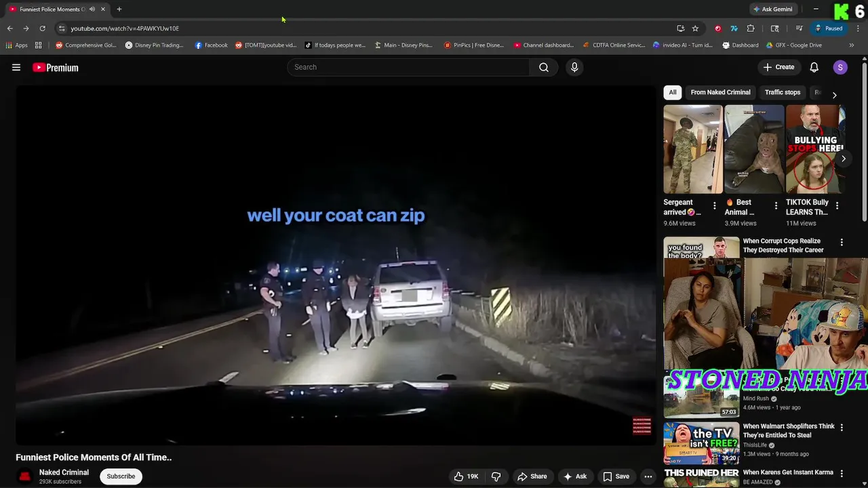Show more bookmarks with the chevron
868x488 pixels.
pos(852,45)
